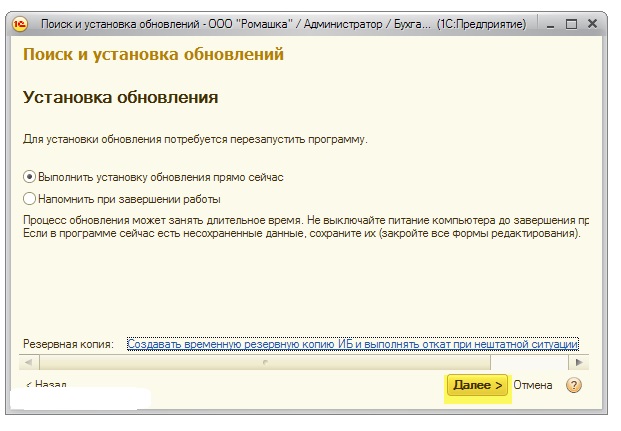Go back with the '< Назад' button
Image resolution: width=621 pixels, height=431 pixels.
(x=46, y=384)
